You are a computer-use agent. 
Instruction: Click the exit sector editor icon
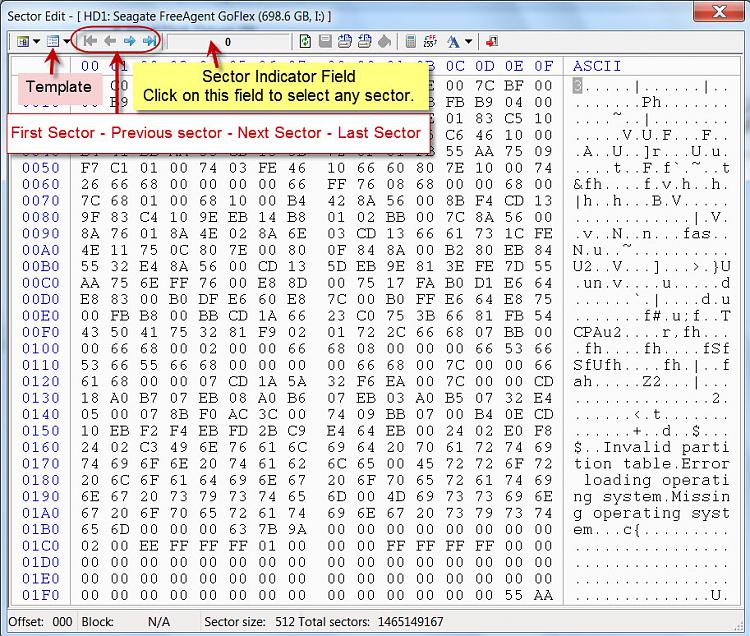[492, 42]
